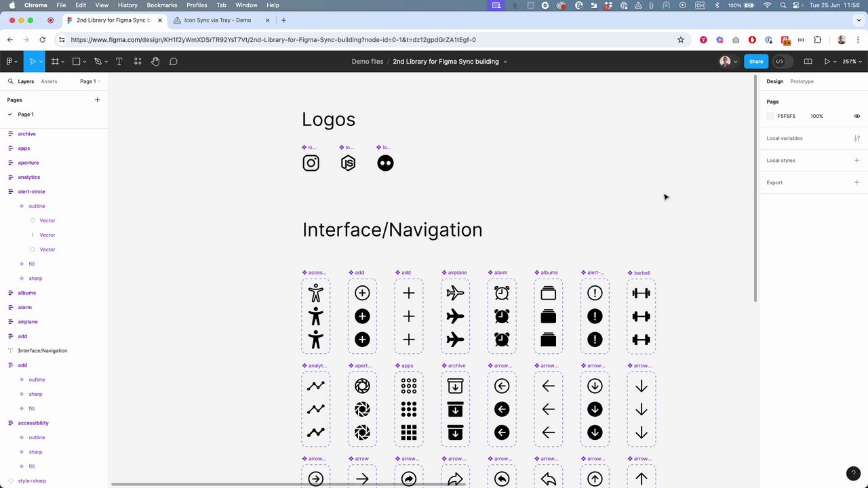This screenshot has width=868, height=488.
Task: Open the Resources components tool
Action: point(138,62)
